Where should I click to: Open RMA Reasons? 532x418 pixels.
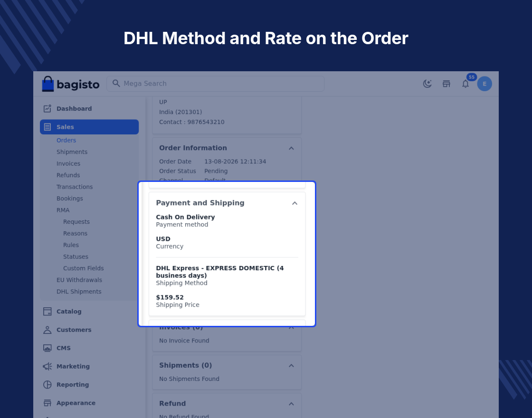pyautogui.click(x=75, y=233)
